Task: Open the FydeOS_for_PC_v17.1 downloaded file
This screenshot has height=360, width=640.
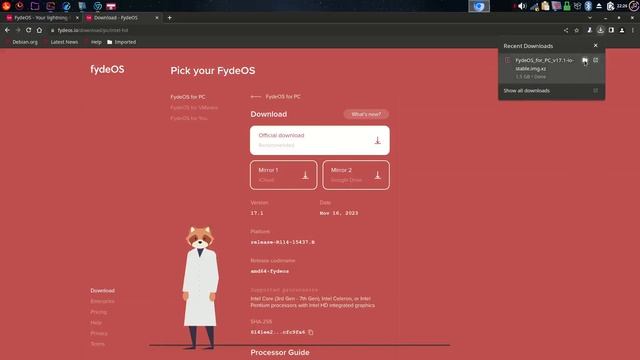Action: click(544, 64)
